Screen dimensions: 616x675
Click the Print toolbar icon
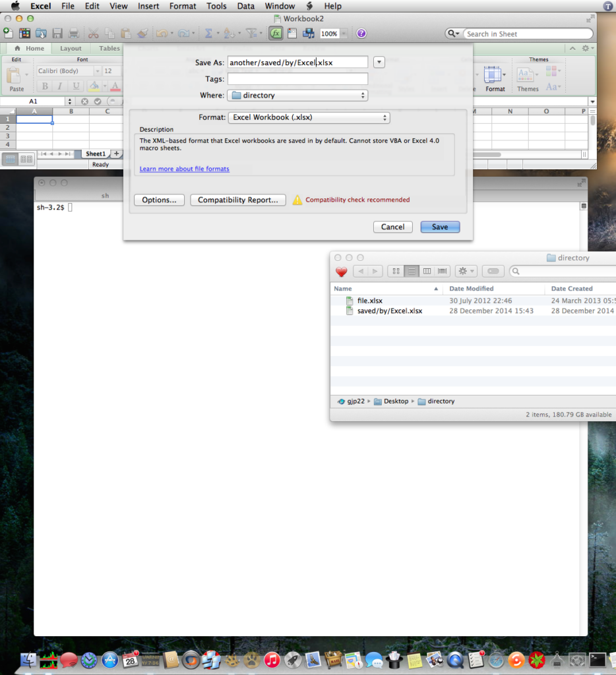(x=74, y=33)
